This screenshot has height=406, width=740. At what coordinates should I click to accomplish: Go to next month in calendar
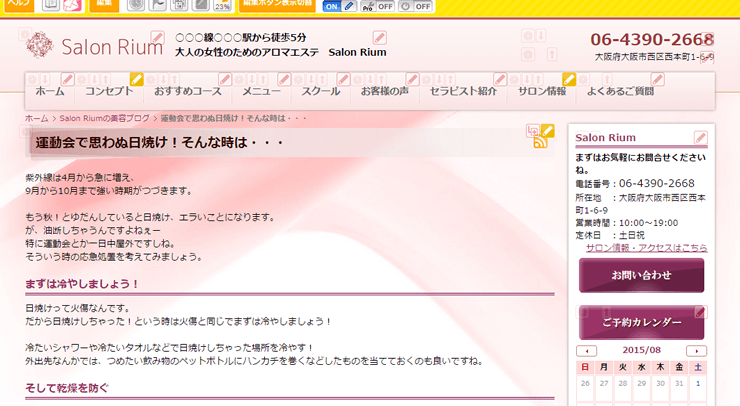(696, 351)
